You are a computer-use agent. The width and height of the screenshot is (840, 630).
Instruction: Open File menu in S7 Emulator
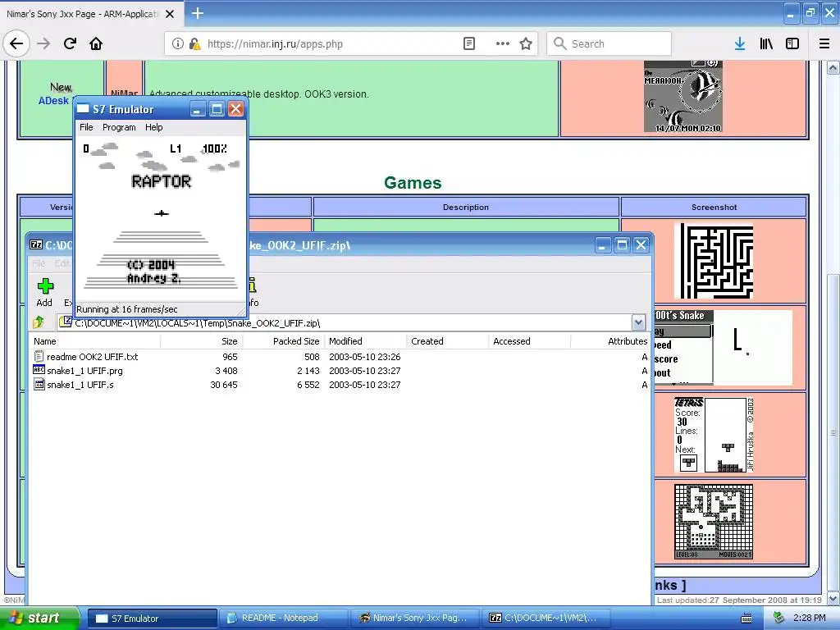[86, 127]
